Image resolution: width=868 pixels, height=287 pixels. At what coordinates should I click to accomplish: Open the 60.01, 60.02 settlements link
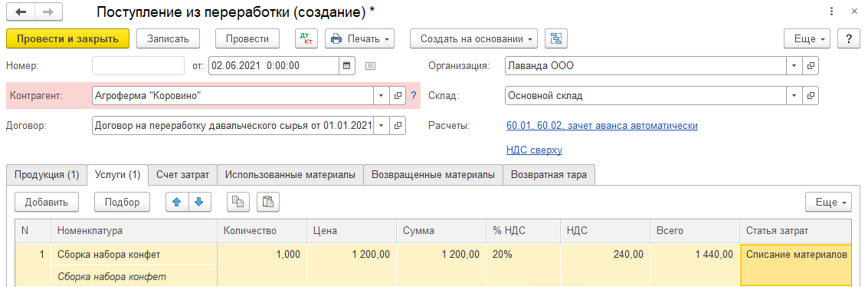click(601, 126)
